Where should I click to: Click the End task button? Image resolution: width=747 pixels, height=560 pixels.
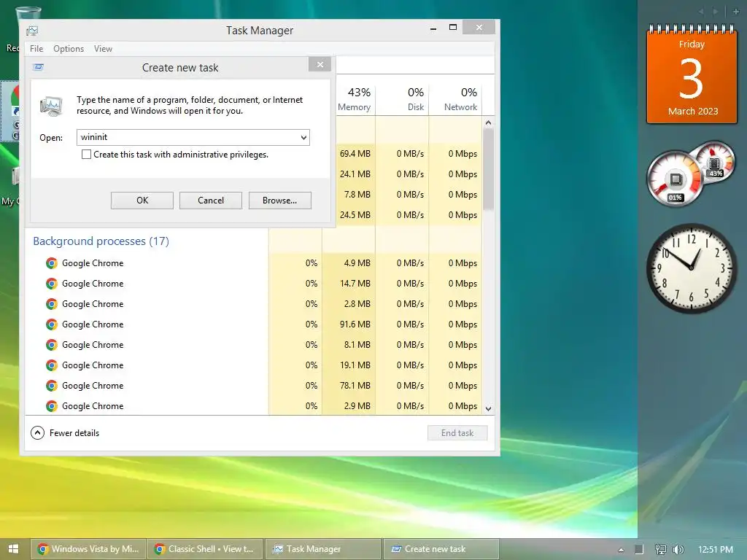coord(457,433)
